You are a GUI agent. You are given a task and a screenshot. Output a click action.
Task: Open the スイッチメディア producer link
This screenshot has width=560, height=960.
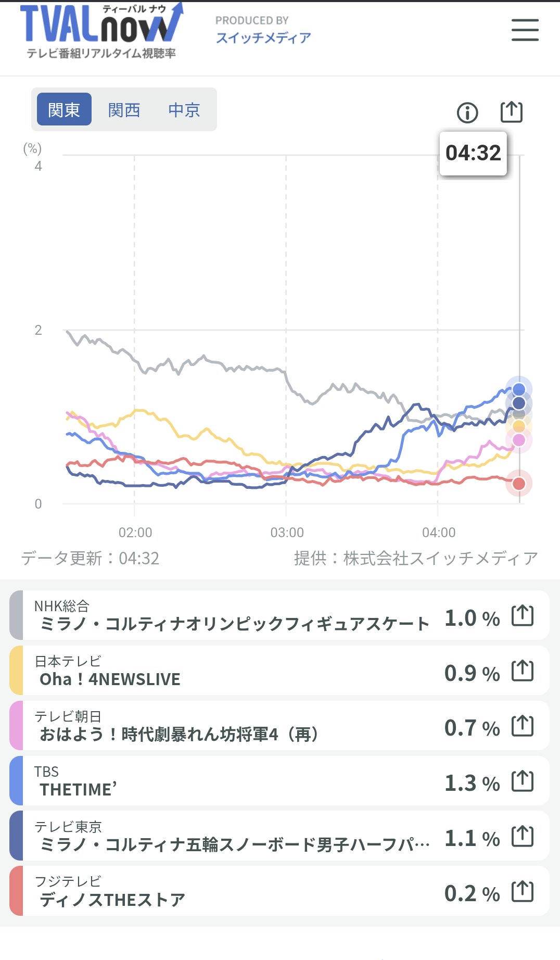coord(263,37)
